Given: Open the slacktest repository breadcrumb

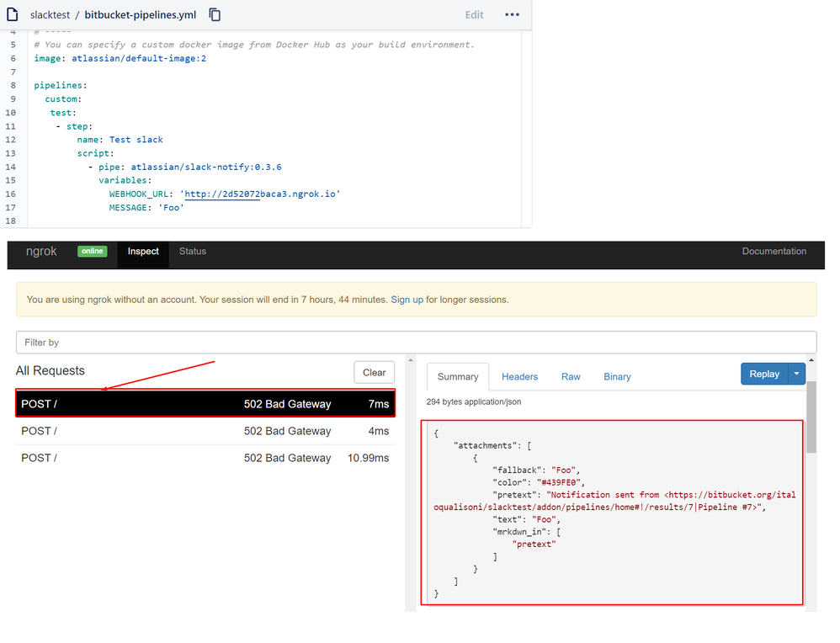Looking at the screenshot, I should click(50, 15).
